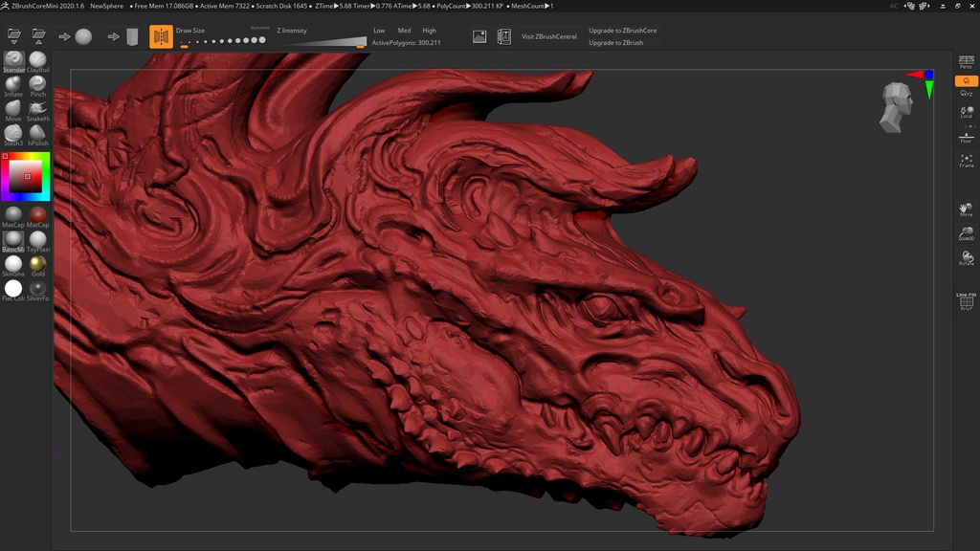Image resolution: width=980 pixels, height=551 pixels.
Task: Select the Inflate brush
Action: tap(13, 86)
